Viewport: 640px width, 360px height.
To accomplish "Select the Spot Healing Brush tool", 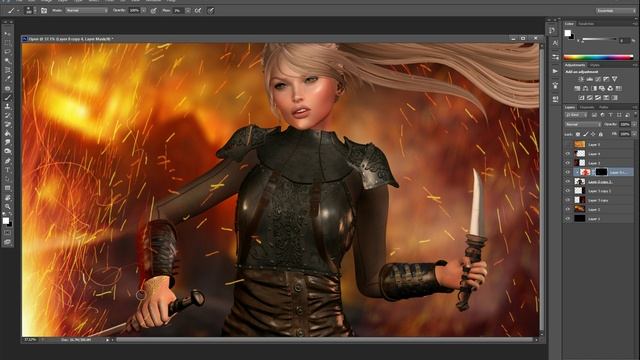I will [x=7, y=88].
